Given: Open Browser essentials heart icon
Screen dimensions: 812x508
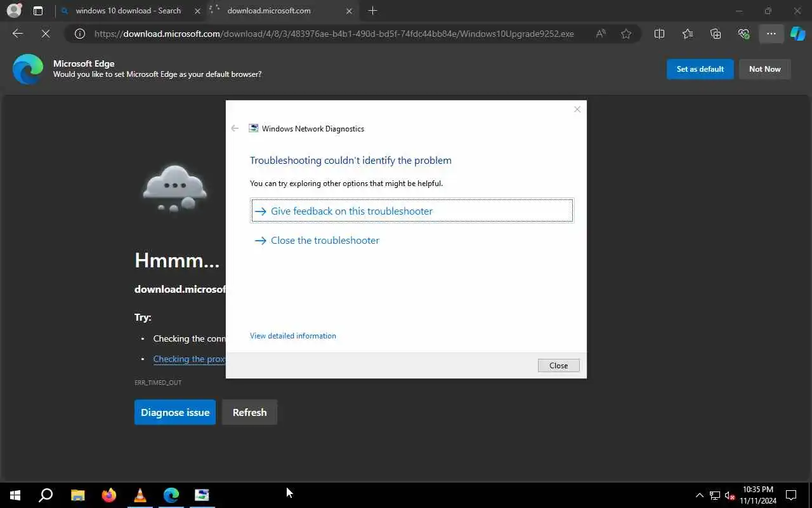Looking at the screenshot, I should coord(743,34).
